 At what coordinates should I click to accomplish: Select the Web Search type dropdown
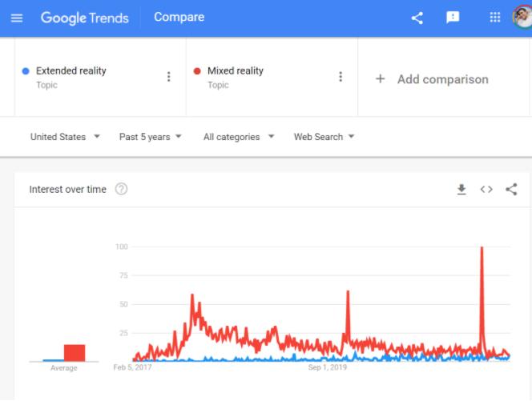pyautogui.click(x=324, y=137)
